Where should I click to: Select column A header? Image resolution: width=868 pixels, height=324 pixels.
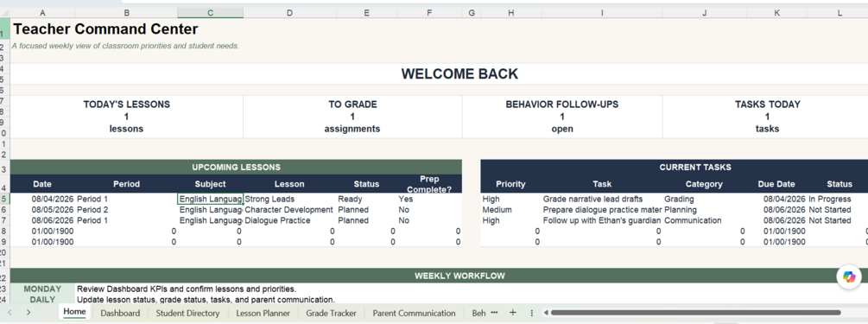click(x=42, y=13)
